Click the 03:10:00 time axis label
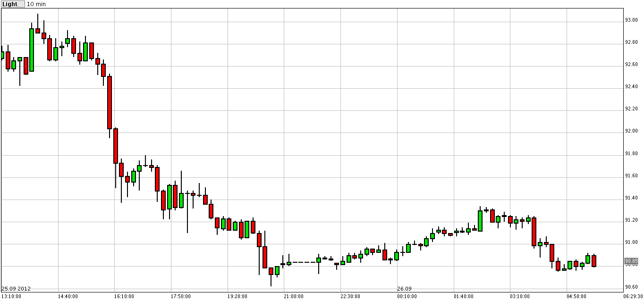 point(520,296)
